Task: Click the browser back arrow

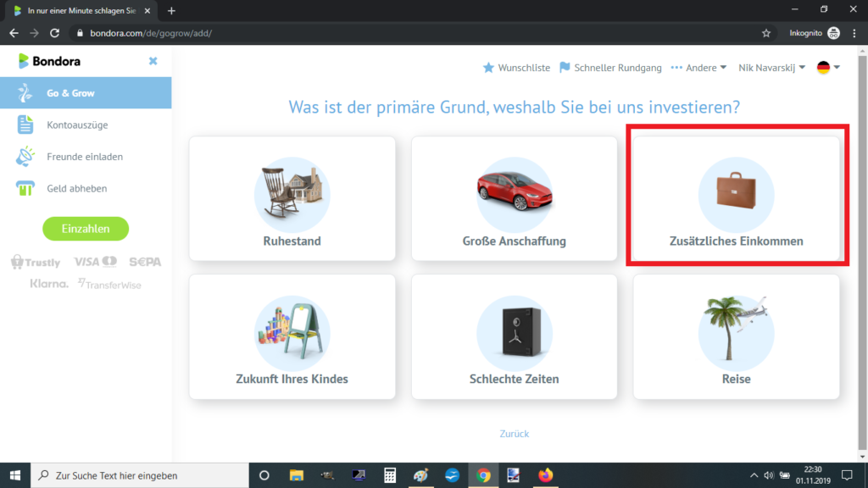Action: coord(14,33)
